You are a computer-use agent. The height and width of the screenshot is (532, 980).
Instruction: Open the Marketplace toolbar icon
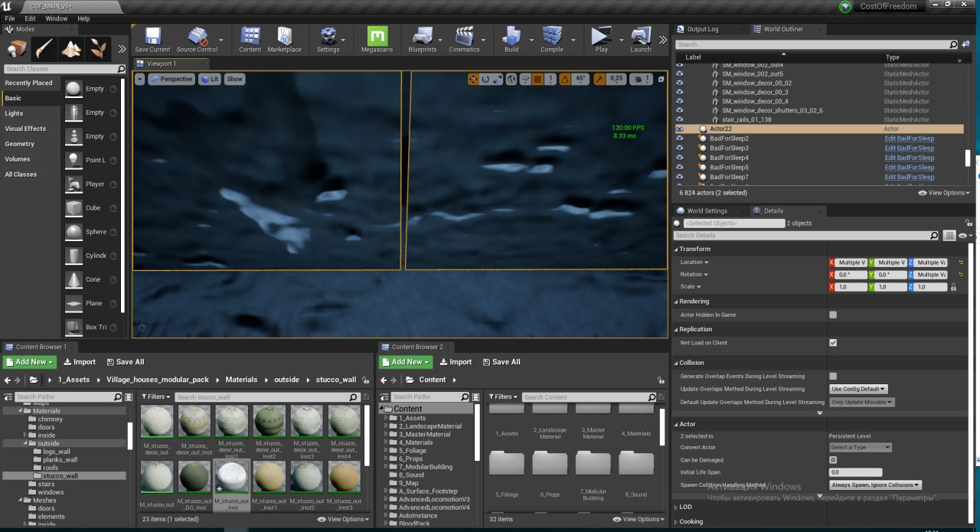pyautogui.click(x=284, y=39)
